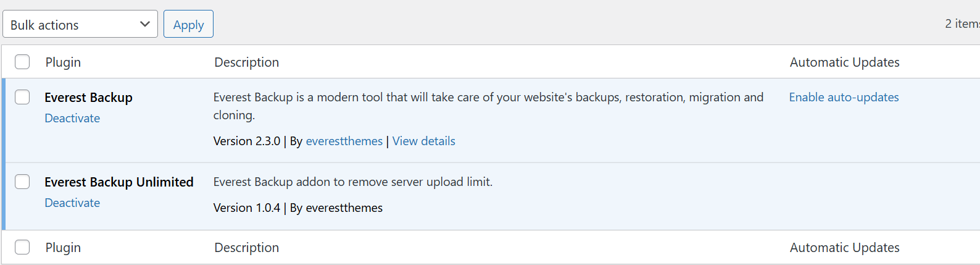Open View details for Everest Backup

[424, 141]
